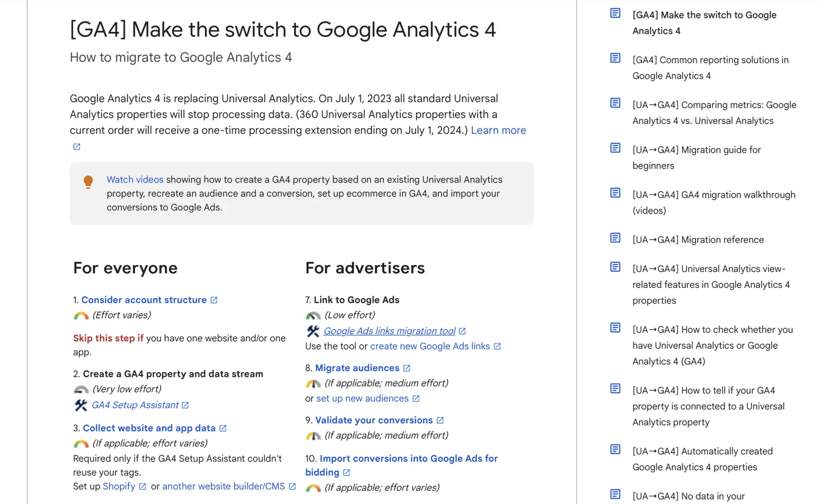The width and height of the screenshot is (822, 504).
Task: Select Common reporting solutions sidebar article
Action: point(710,68)
